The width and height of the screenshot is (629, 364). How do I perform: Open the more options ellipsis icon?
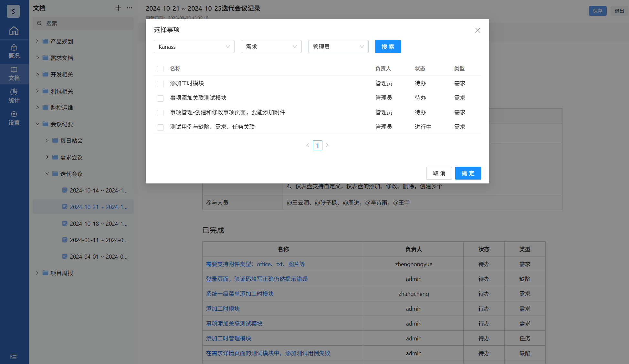point(129,8)
